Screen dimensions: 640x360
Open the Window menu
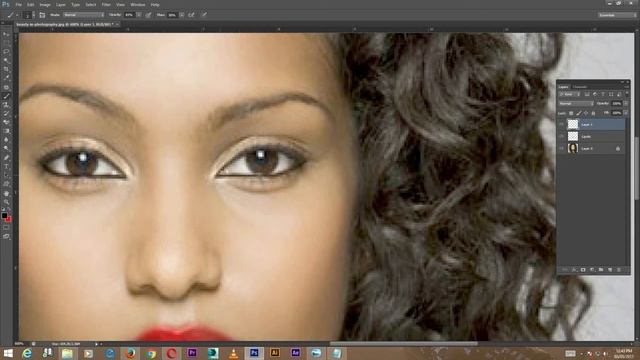coord(138,4)
